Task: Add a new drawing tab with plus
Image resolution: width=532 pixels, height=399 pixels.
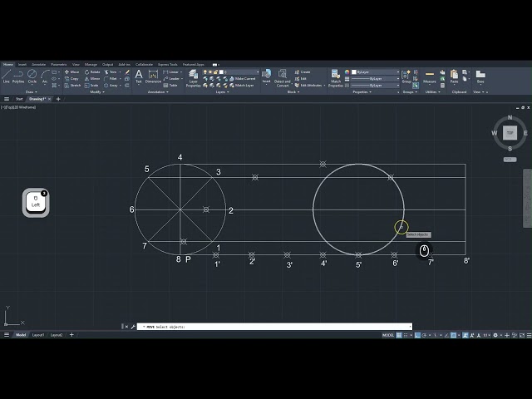Action: coord(58,99)
